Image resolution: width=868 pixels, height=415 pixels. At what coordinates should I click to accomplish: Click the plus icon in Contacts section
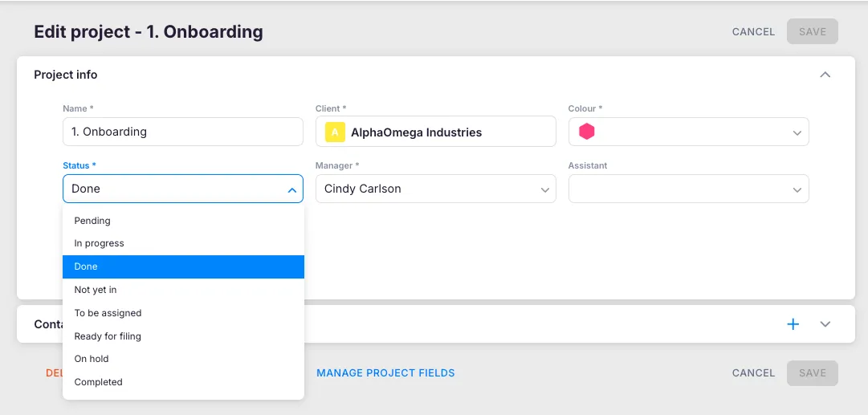click(x=793, y=324)
